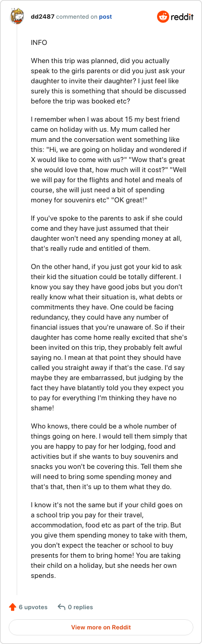Select the "6 upvotes" count label
Image resolution: width=202 pixels, height=644 pixels.
click(x=33, y=607)
